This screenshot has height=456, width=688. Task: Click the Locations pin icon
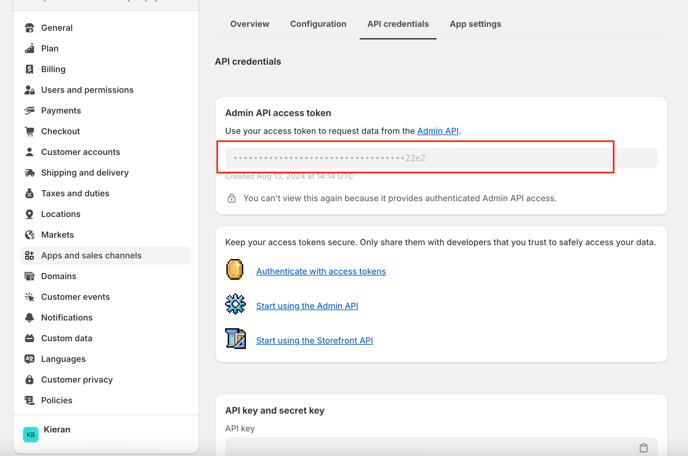29,214
